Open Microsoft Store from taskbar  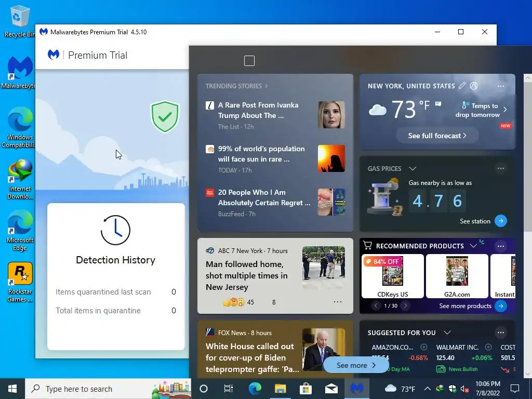tap(305, 389)
